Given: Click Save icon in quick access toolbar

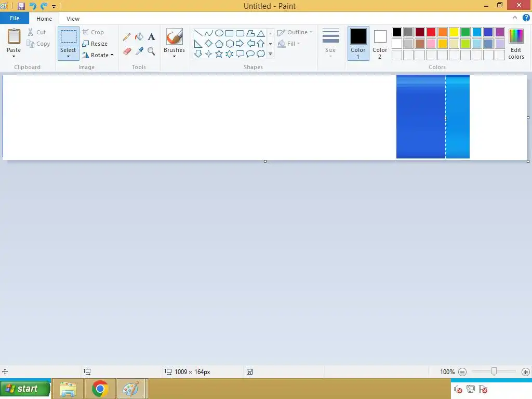Looking at the screenshot, I should tap(21, 6).
